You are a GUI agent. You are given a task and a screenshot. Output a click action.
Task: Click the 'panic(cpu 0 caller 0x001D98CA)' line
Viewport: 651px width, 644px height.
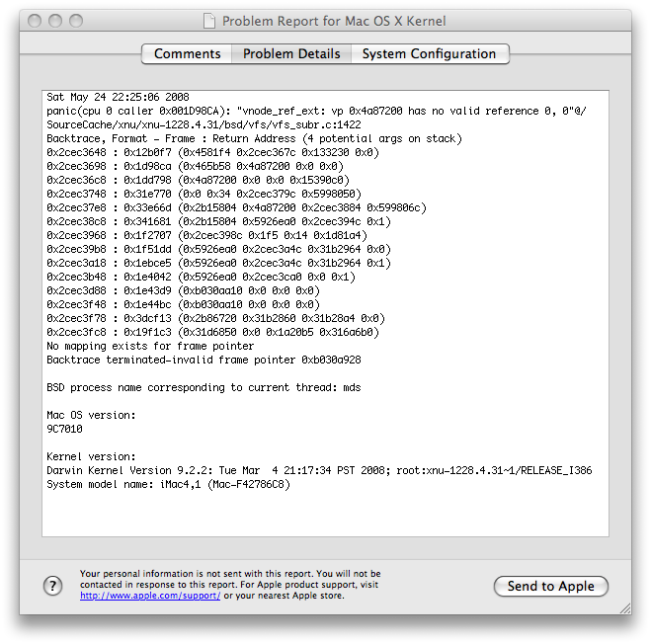point(316,111)
